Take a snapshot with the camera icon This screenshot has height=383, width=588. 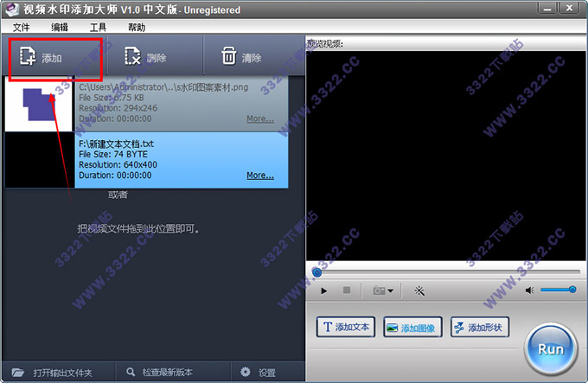click(x=379, y=290)
